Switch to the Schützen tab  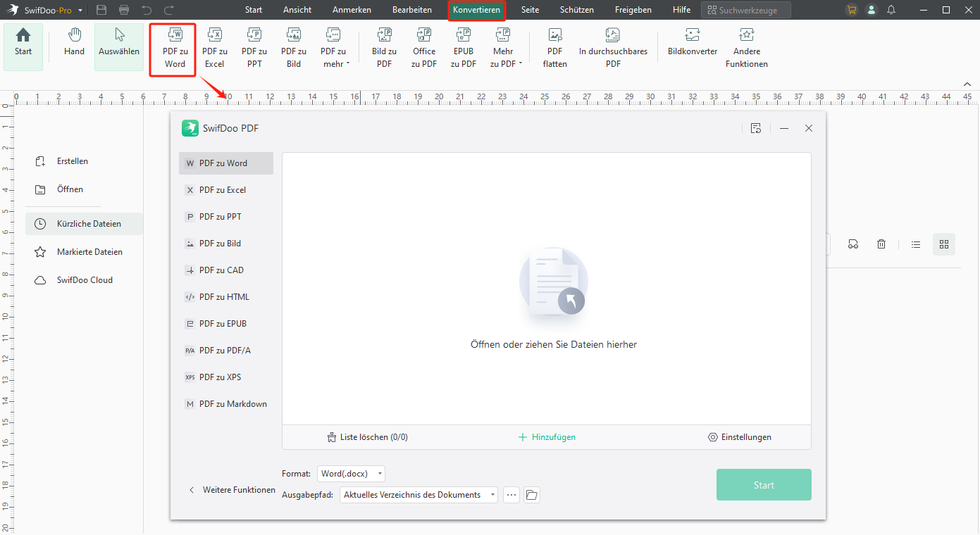pos(577,10)
